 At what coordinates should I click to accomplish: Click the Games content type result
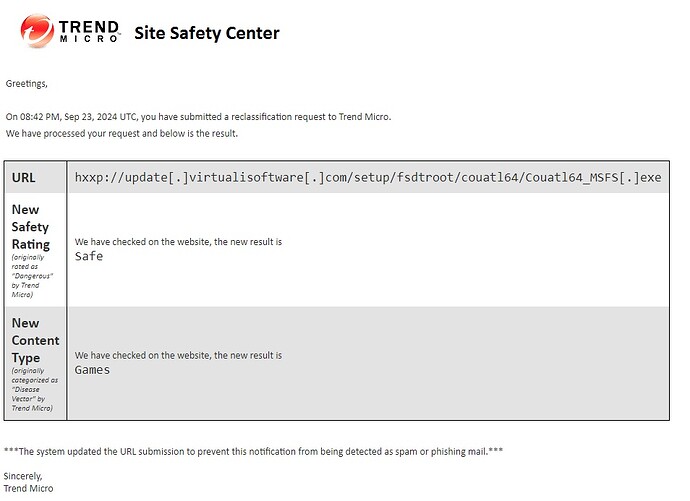[92, 370]
